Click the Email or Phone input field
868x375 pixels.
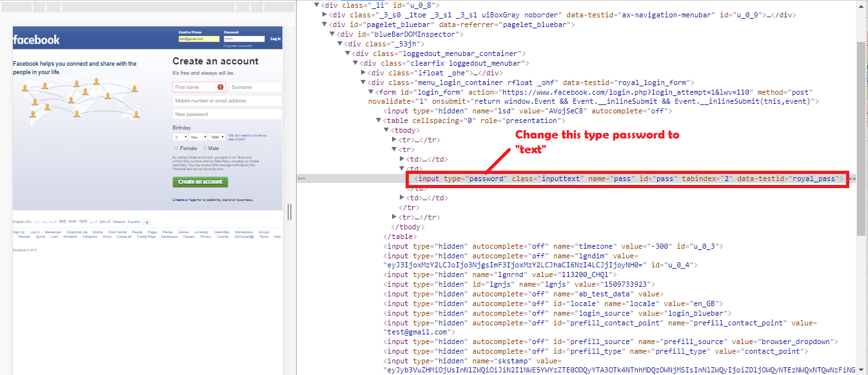point(199,39)
